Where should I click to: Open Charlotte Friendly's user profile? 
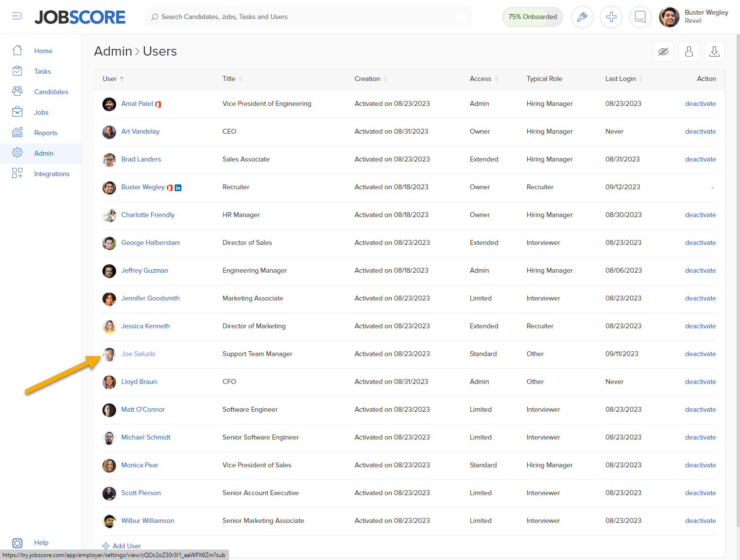click(148, 215)
